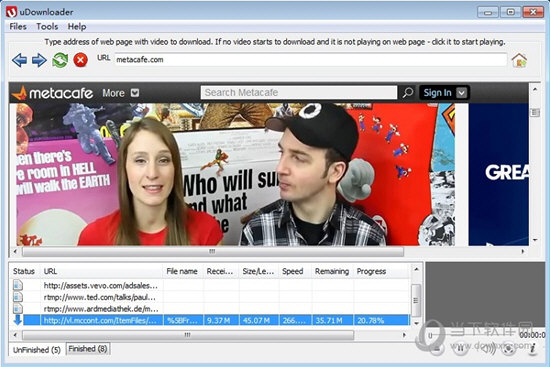
Task: Click the 20.78% progress cell
Action: click(x=381, y=320)
